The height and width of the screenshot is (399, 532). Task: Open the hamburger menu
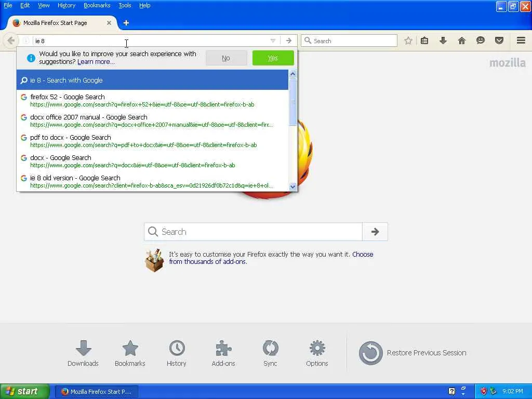tap(521, 41)
